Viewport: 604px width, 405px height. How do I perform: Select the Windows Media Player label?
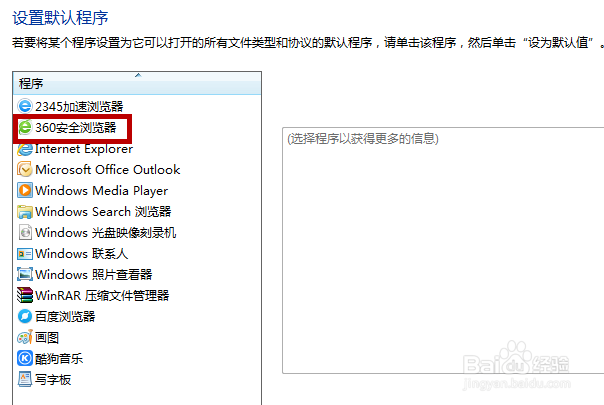click(x=101, y=191)
